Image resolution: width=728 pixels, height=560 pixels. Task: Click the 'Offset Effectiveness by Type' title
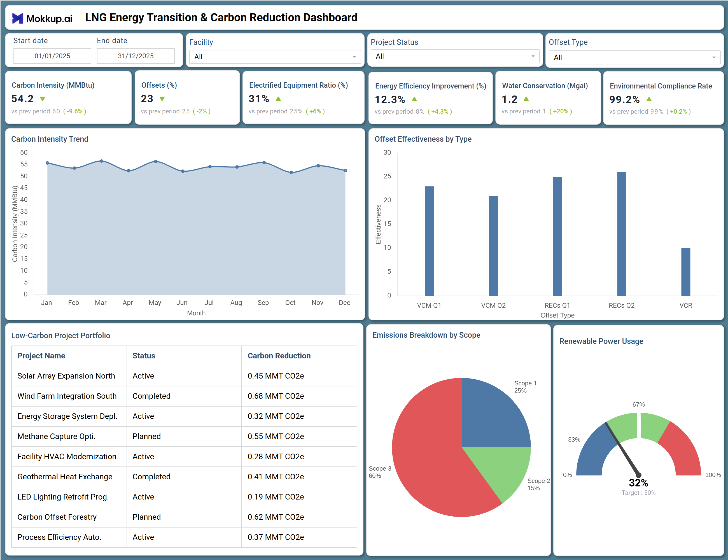tap(423, 139)
